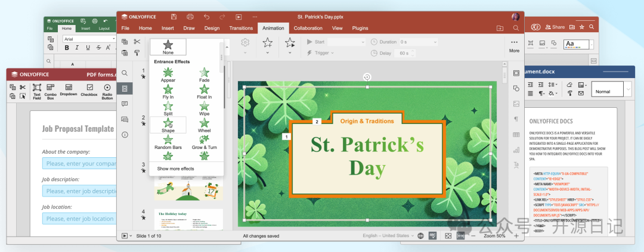
Task: Insert Radio Button field in PDF forms
Action: 107,90
